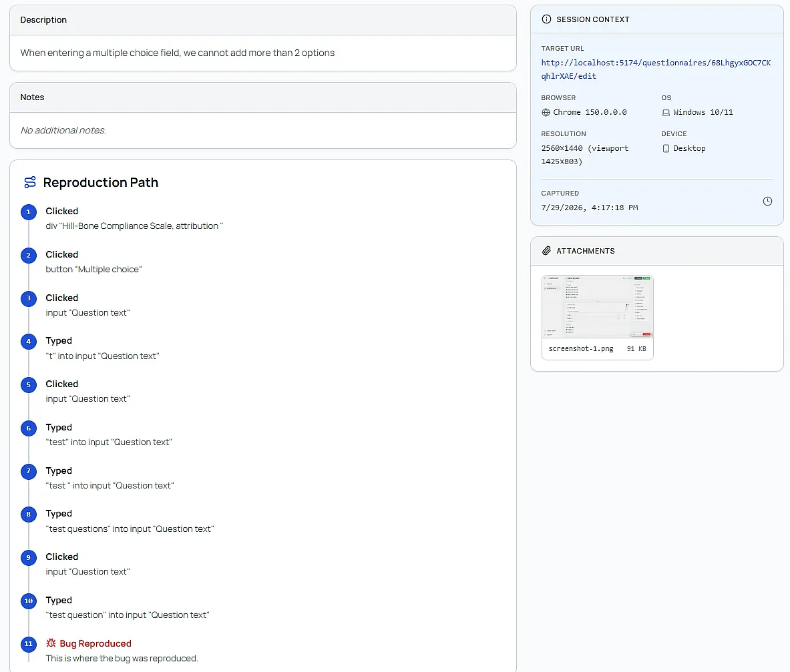Click the laptop icon beside Windows 10/11
The width and height of the screenshot is (790, 672).
pos(666,113)
